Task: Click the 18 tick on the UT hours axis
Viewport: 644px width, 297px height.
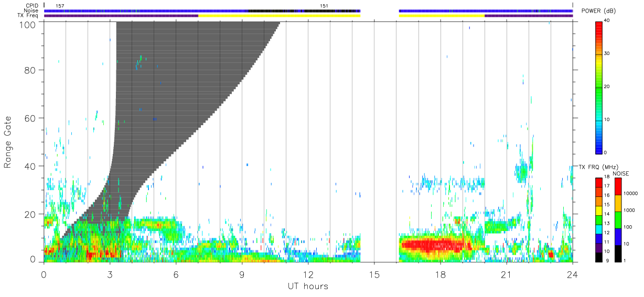Action: coord(440,274)
